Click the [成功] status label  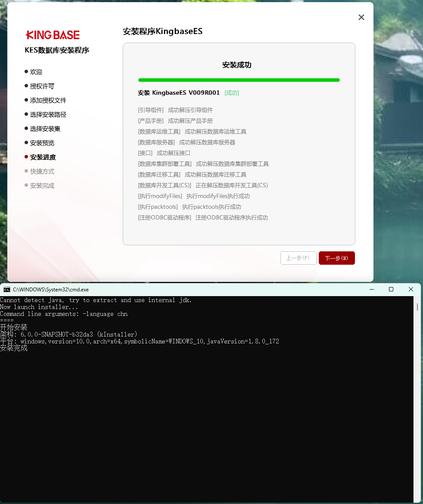point(232,93)
